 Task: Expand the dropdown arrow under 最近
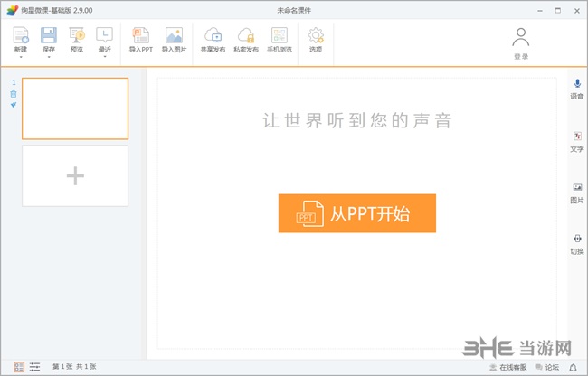pyautogui.click(x=105, y=57)
